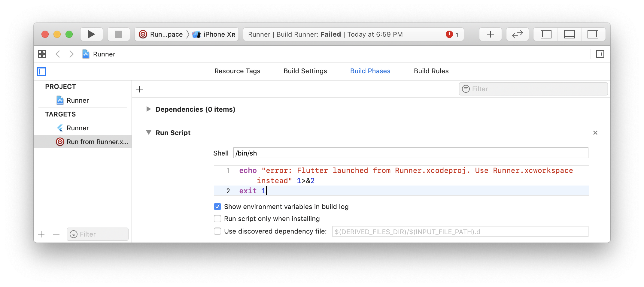This screenshot has width=644, height=287.
Task: Open the version editor with the arrows icon
Action: coord(517,34)
